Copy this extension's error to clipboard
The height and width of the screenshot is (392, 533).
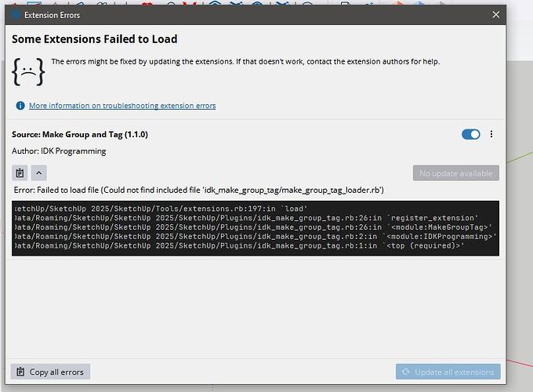click(x=20, y=173)
